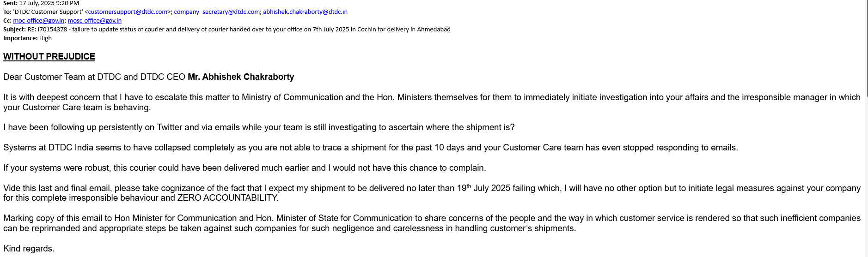Click the Importance: High line

pyautogui.click(x=28, y=38)
